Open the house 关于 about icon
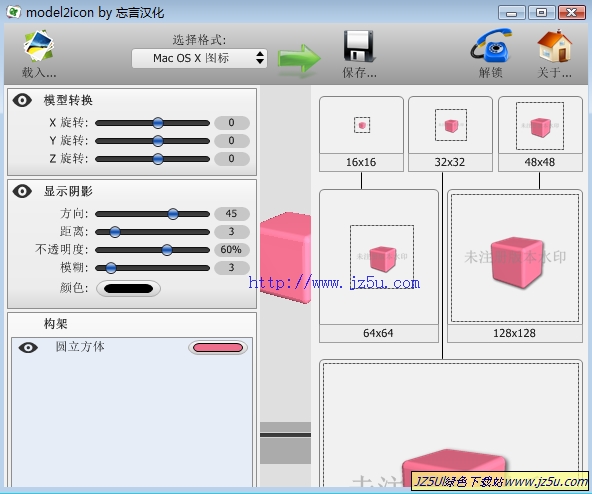This screenshot has width=592, height=494. 554,46
